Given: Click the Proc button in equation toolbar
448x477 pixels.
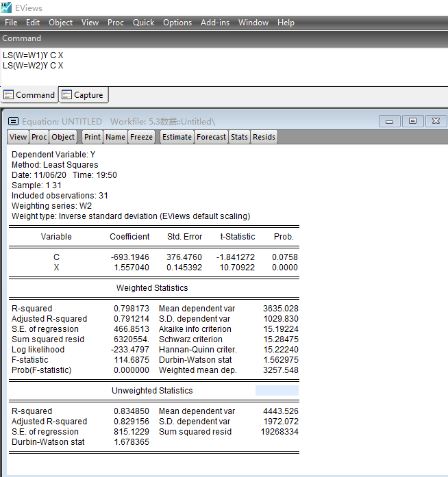Looking at the screenshot, I should click(39, 137).
